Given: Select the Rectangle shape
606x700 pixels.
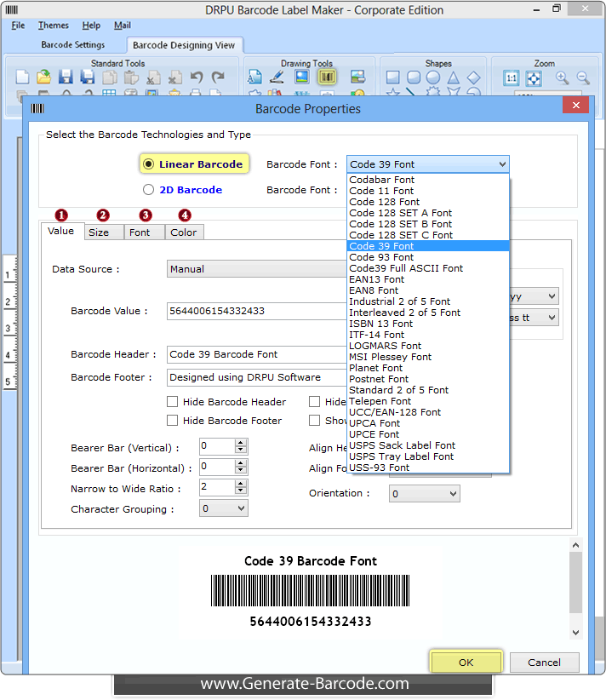Looking at the screenshot, I should [392, 77].
